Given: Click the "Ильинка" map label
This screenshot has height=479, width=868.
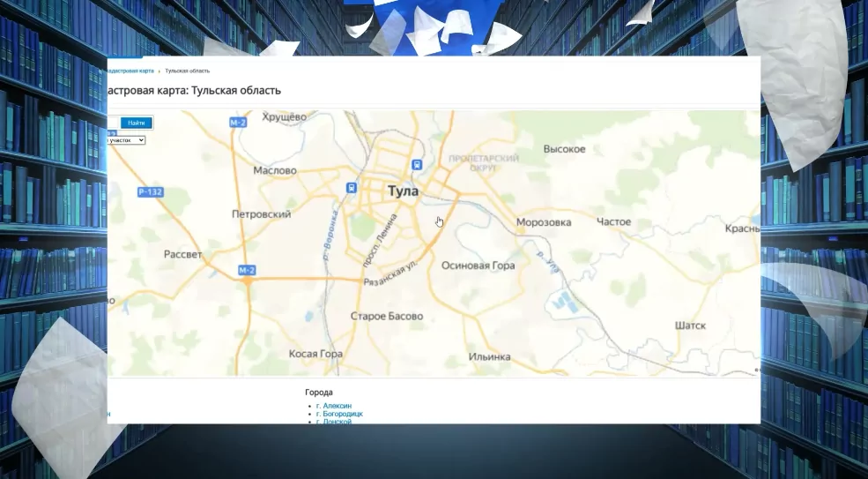Looking at the screenshot, I should pyautogui.click(x=489, y=357).
